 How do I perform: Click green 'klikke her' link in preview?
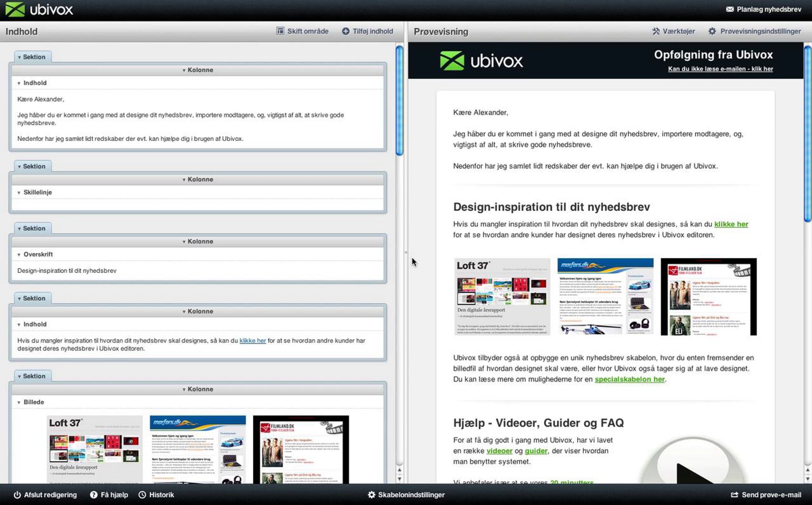(731, 224)
